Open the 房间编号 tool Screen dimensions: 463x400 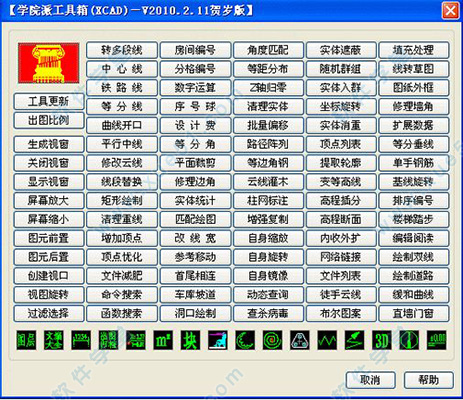[x=195, y=50]
